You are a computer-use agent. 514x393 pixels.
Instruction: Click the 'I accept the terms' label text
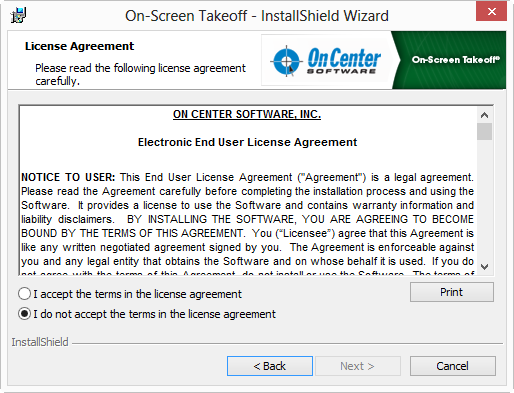137,294
